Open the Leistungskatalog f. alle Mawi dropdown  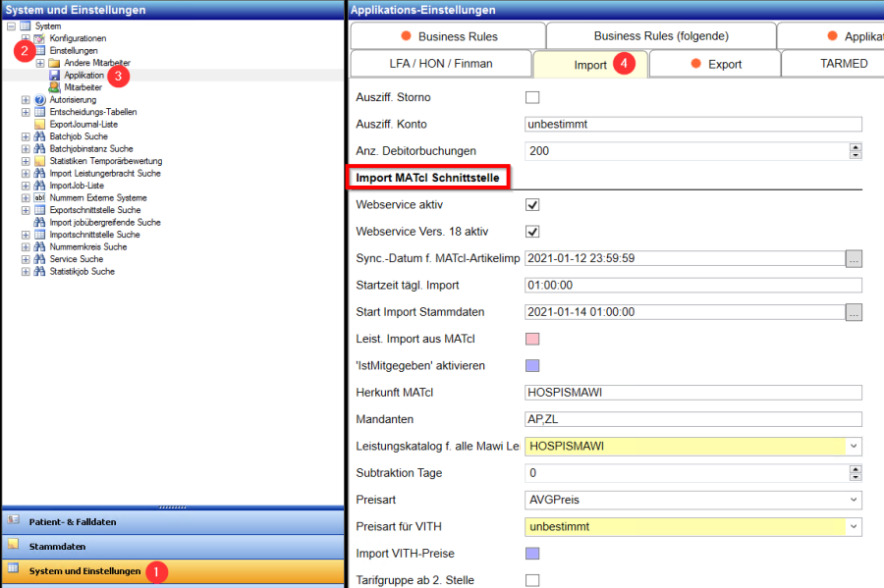[854, 446]
